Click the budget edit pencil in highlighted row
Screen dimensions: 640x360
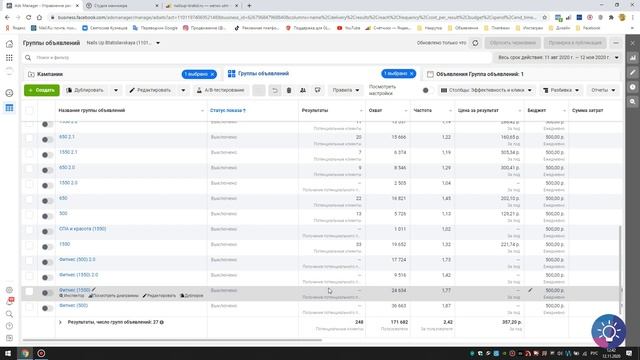pos(530,290)
